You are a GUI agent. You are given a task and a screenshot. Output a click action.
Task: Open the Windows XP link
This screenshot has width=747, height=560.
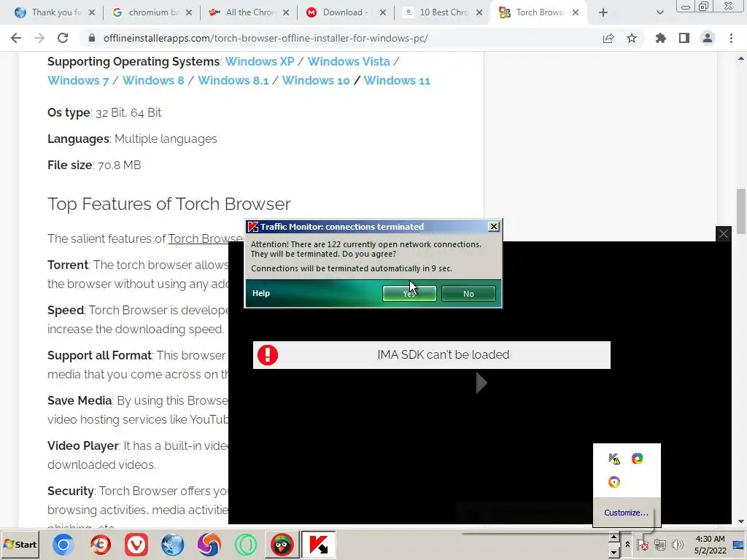(x=260, y=61)
